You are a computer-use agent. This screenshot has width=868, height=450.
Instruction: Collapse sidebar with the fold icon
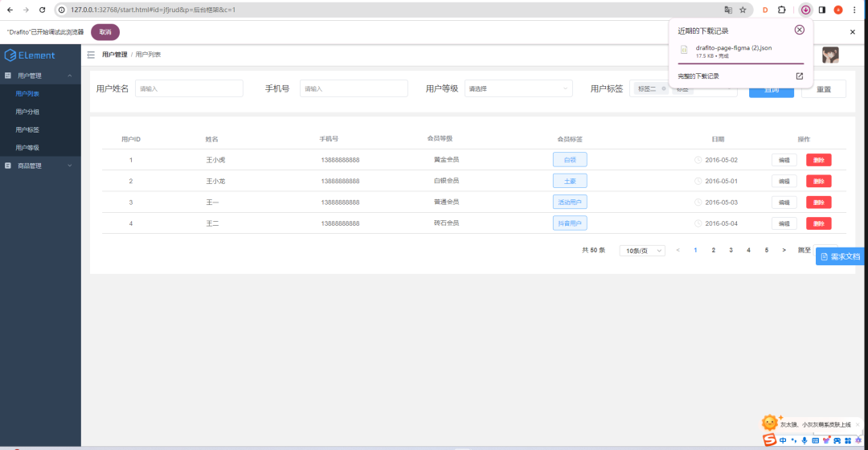click(91, 55)
